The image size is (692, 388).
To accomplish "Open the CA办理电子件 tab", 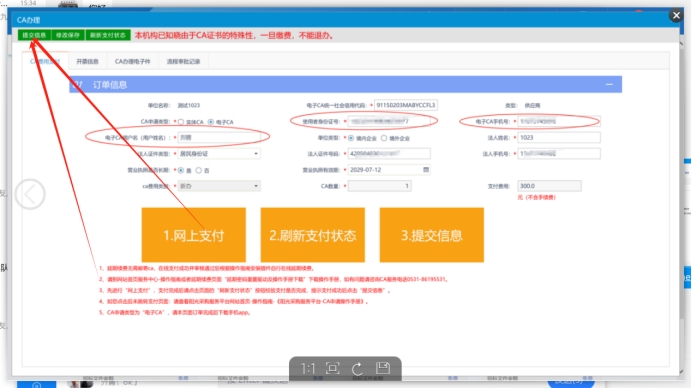I will coord(132,61).
